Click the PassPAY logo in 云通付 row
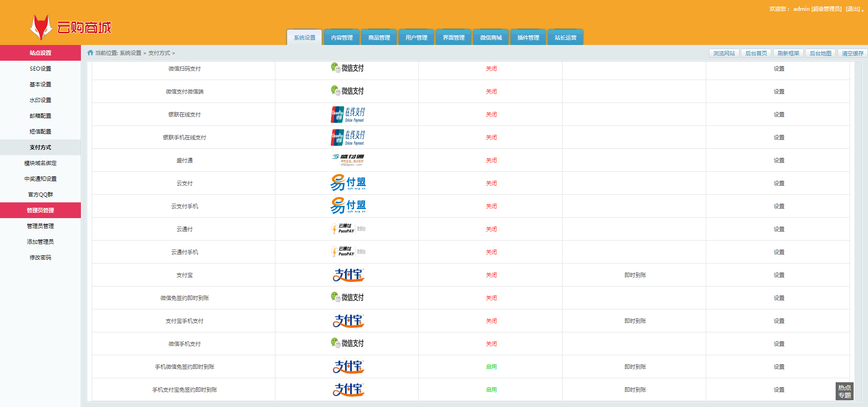This screenshot has width=868, height=407. pos(348,229)
